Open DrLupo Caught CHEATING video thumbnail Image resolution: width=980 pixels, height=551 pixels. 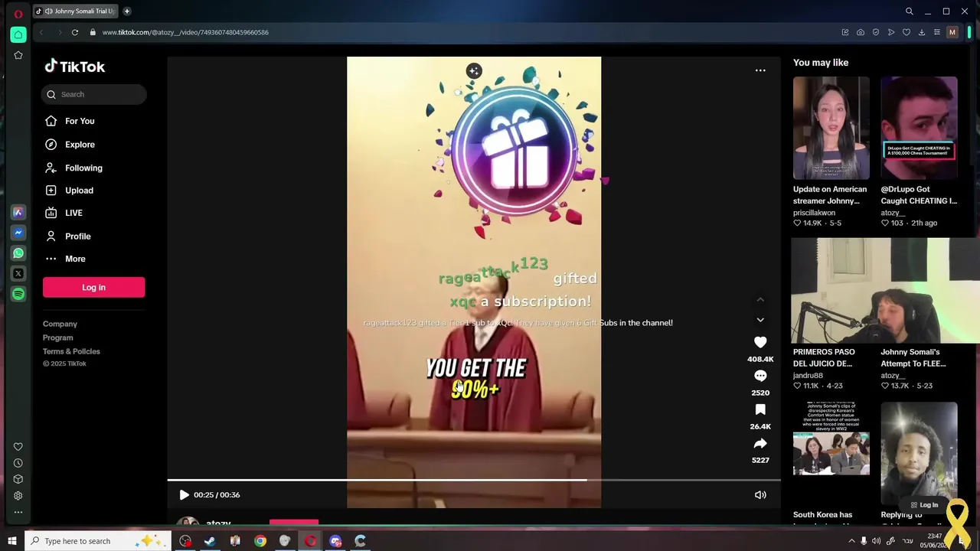click(x=919, y=128)
